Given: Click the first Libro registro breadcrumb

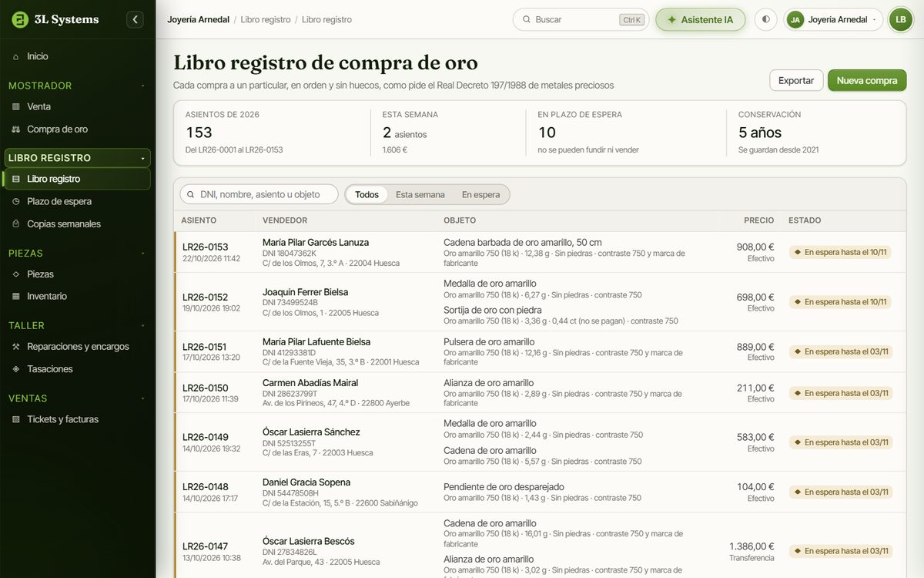Looking at the screenshot, I should (266, 19).
